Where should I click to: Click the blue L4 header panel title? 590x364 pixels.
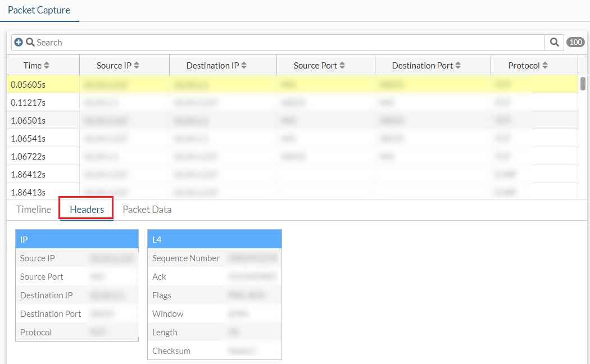point(214,239)
